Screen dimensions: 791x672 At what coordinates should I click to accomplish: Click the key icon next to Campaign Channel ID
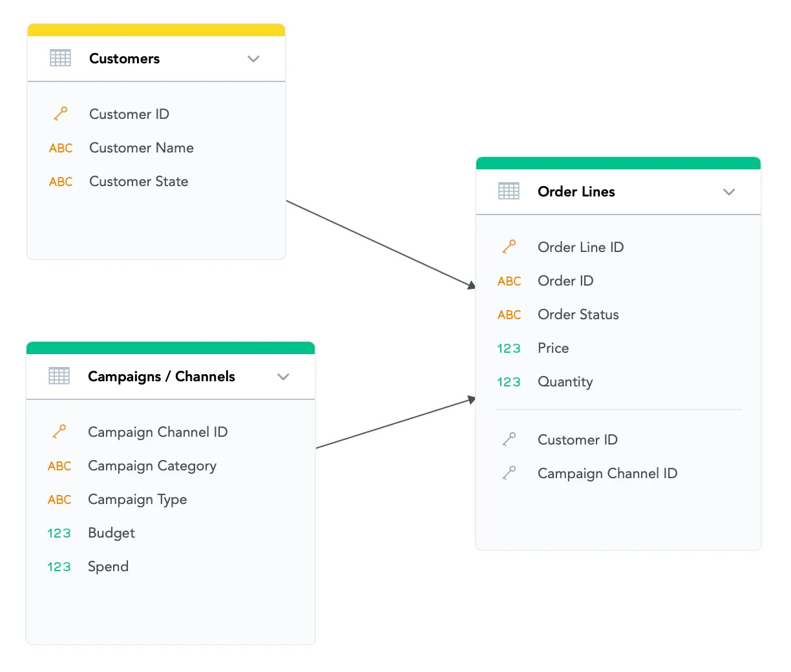(x=59, y=432)
